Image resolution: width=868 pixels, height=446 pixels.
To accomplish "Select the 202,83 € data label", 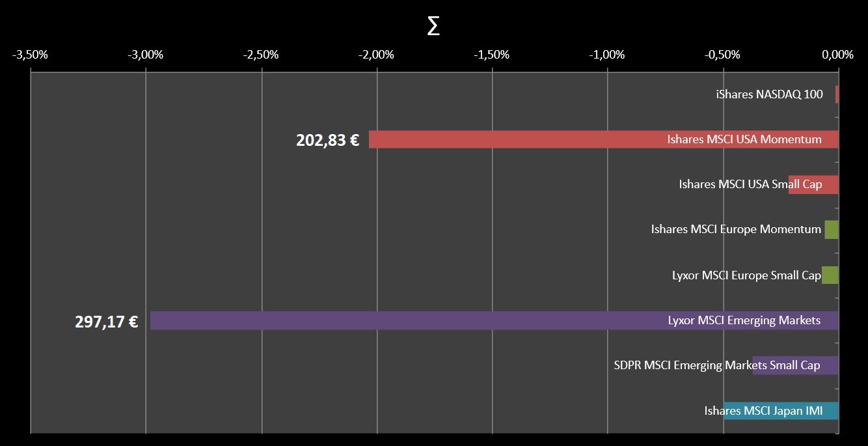I will (x=327, y=140).
